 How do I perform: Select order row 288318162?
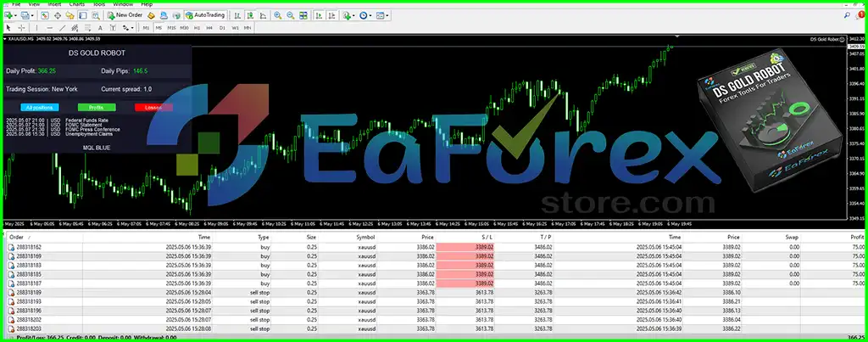(x=436, y=247)
